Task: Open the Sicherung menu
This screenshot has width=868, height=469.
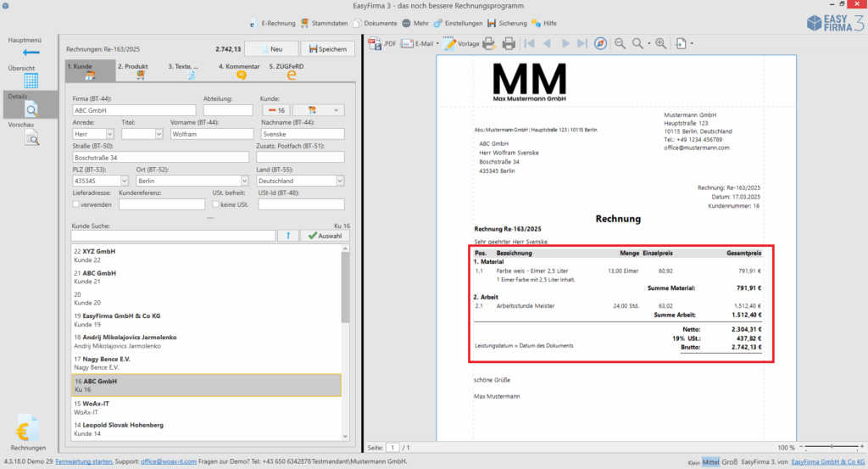Action: [x=507, y=23]
